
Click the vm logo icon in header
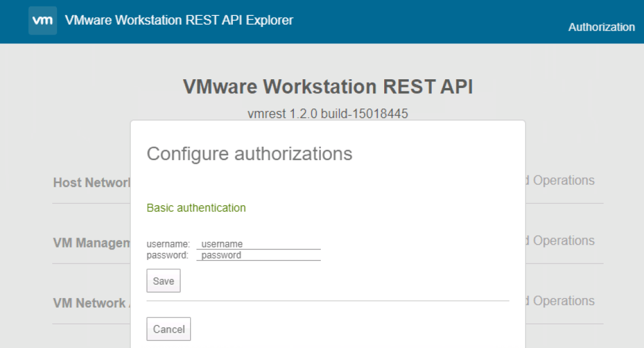click(43, 21)
